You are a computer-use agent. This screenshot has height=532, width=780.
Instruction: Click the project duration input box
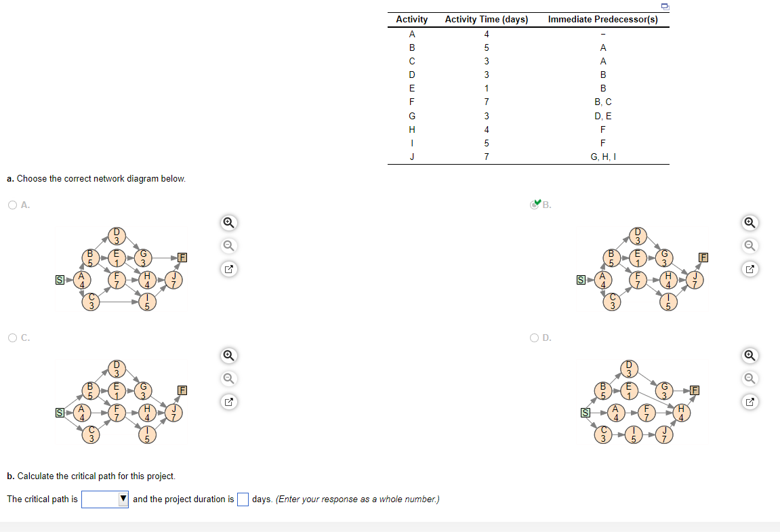243,499
